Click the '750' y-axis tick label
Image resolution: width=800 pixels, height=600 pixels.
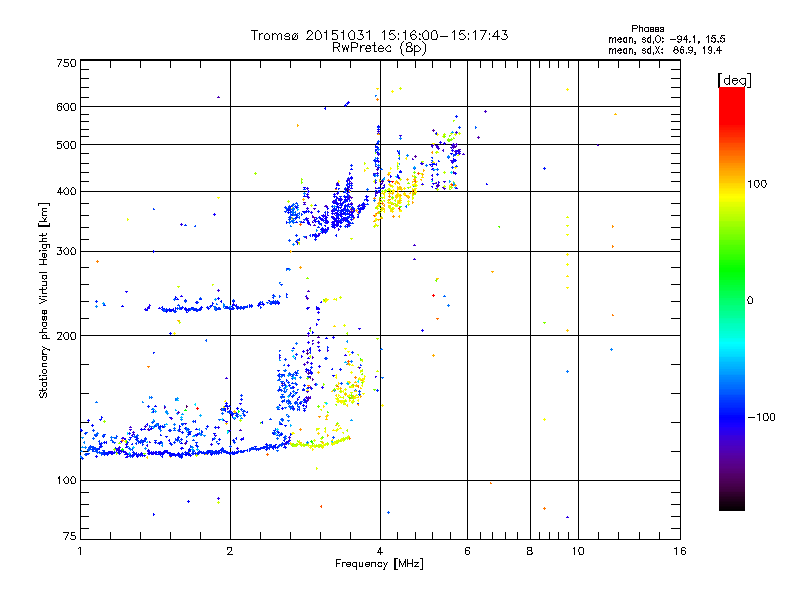(x=66, y=63)
